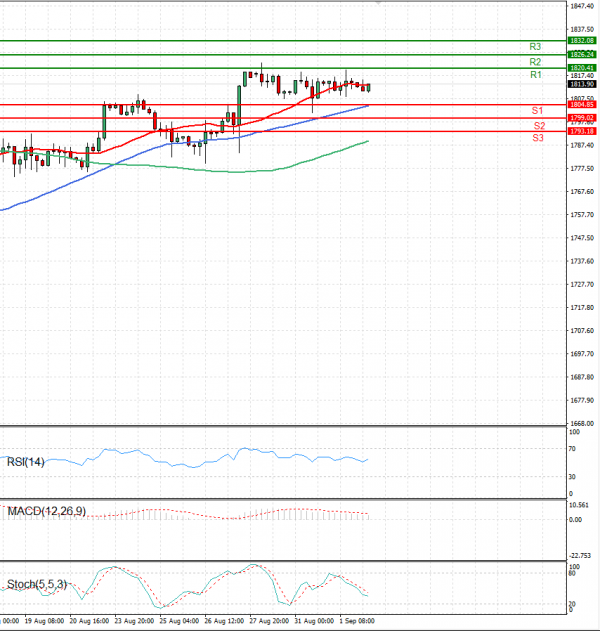Select the 1799.02 support price tag
The height and width of the screenshot is (631, 600).
point(582,118)
